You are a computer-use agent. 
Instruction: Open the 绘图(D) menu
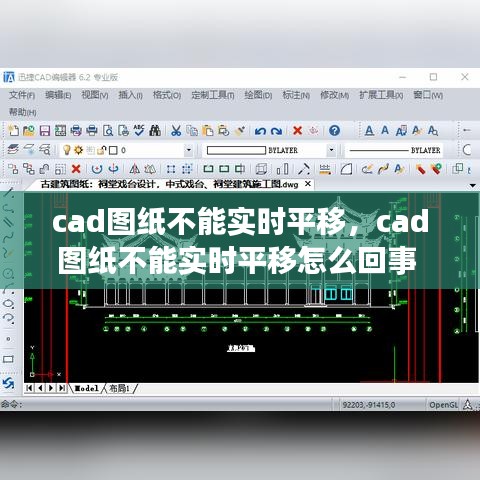tap(258, 95)
